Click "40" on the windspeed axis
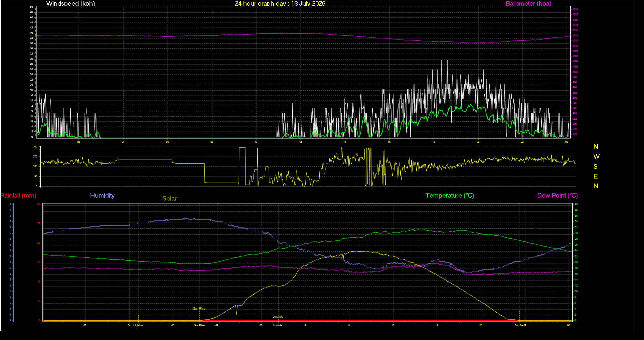The image size is (644, 340). 32,33
